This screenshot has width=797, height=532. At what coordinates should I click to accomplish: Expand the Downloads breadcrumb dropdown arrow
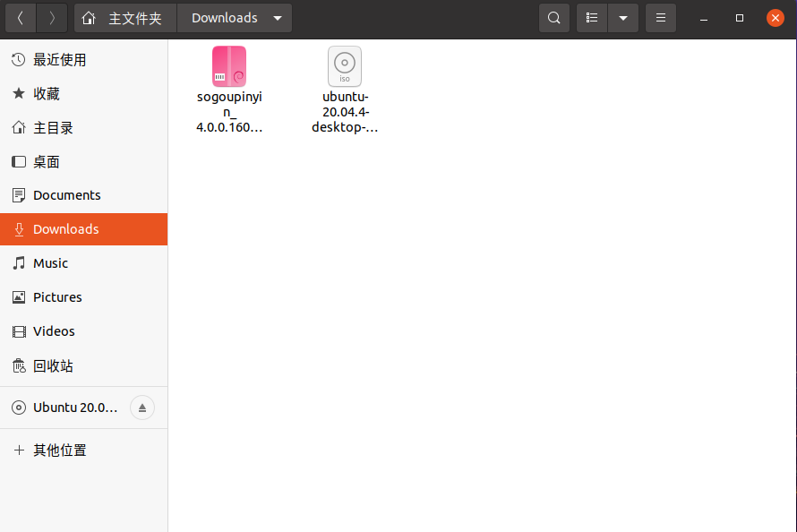coord(278,17)
